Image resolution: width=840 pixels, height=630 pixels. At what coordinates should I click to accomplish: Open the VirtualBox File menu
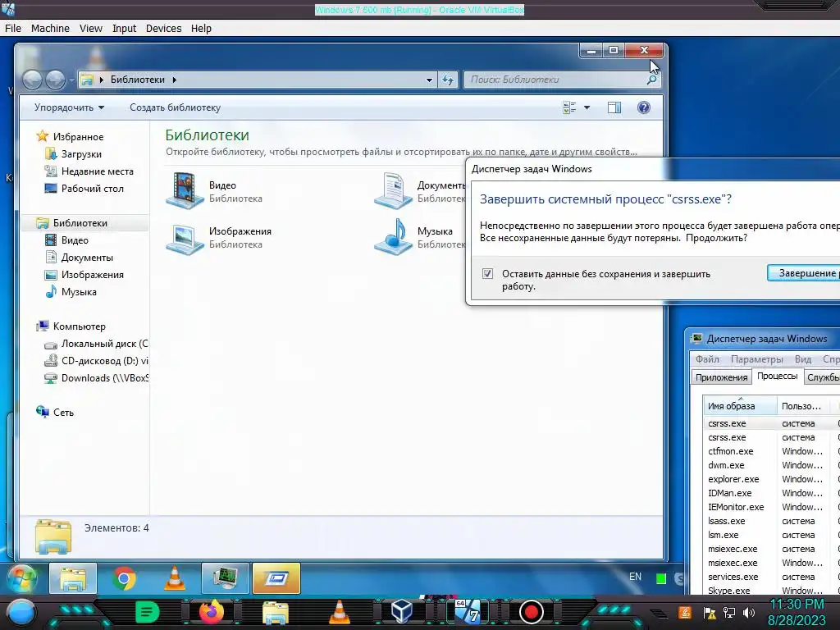coord(13,29)
